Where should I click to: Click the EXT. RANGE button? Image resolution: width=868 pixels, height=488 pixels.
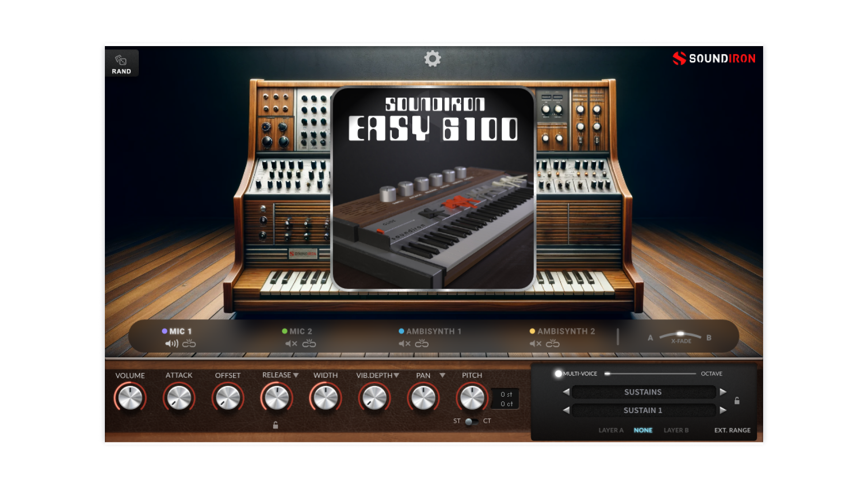coord(733,431)
